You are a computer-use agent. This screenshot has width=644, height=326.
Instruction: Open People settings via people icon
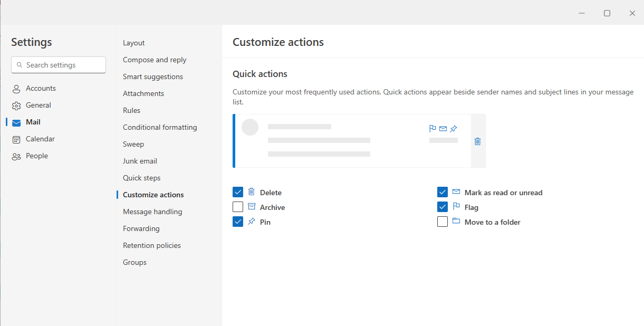(17, 156)
